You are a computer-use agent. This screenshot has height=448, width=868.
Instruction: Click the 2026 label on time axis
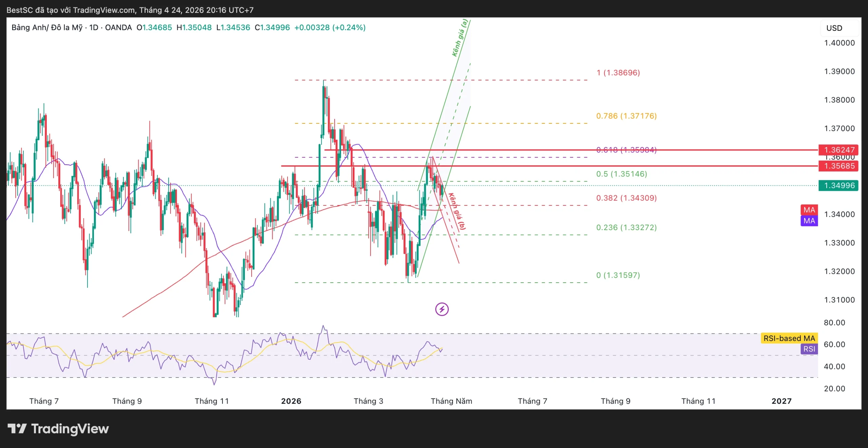[x=291, y=401]
